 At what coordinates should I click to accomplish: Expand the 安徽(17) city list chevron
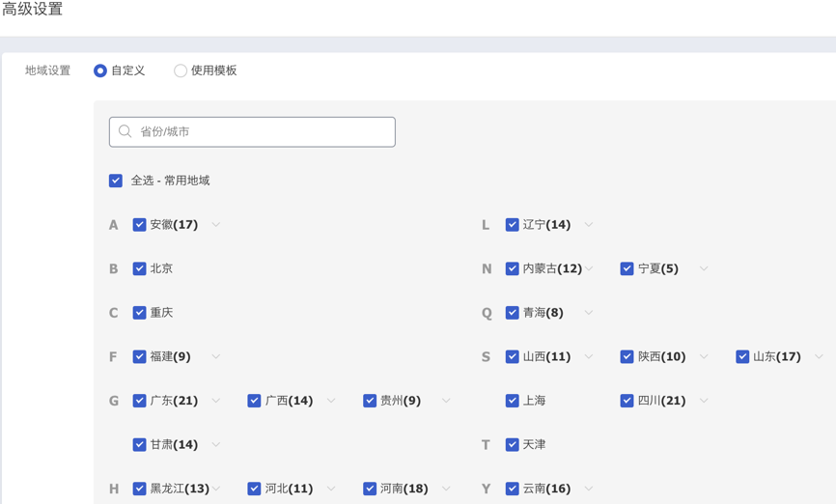pos(216,225)
